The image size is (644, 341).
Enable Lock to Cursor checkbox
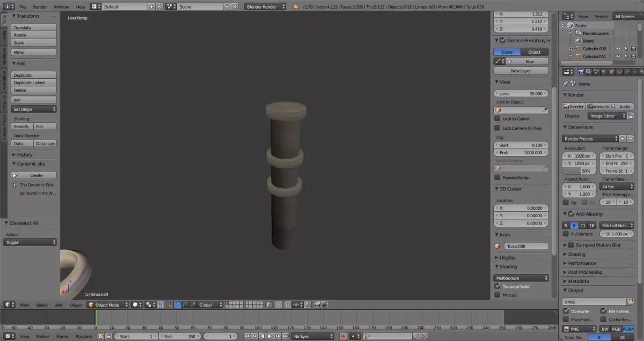(497, 119)
